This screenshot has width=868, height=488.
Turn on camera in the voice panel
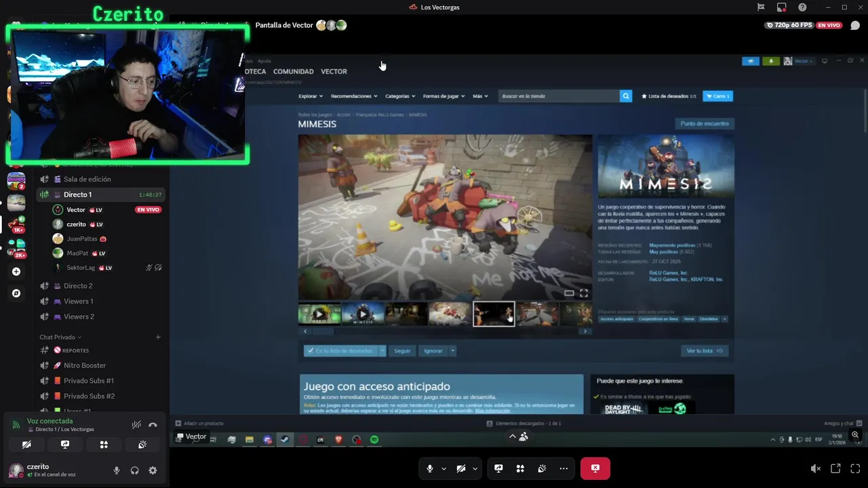point(26,445)
